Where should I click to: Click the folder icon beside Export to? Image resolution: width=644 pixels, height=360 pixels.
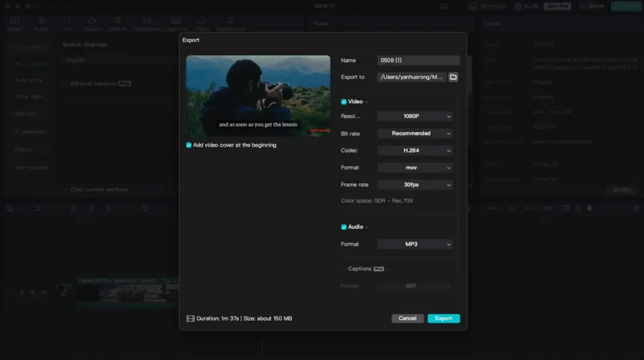[453, 77]
